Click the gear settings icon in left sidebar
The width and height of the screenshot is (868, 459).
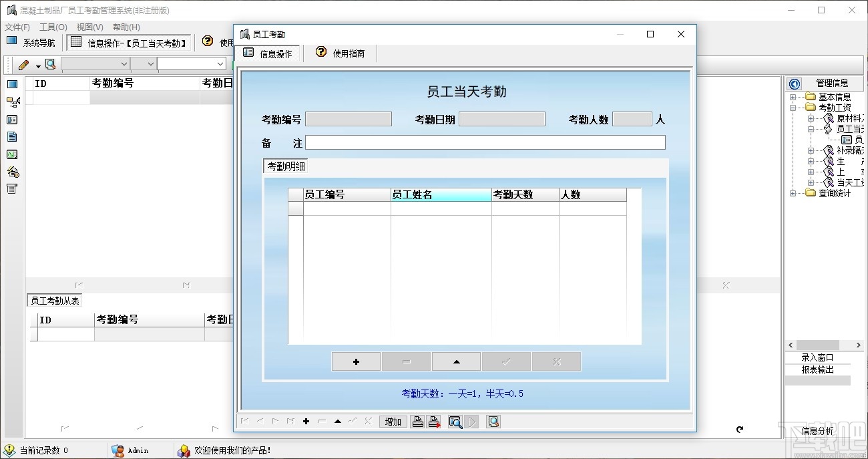[12, 172]
